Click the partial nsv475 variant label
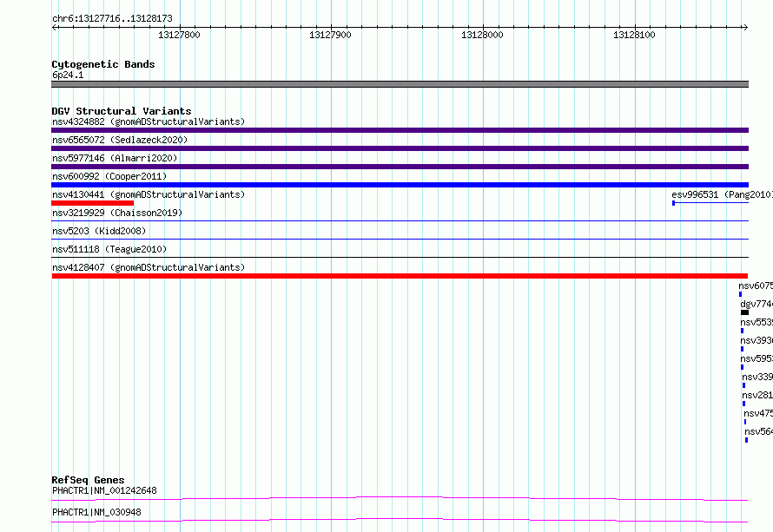Viewport: 773px width, 532px height. (x=759, y=413)
